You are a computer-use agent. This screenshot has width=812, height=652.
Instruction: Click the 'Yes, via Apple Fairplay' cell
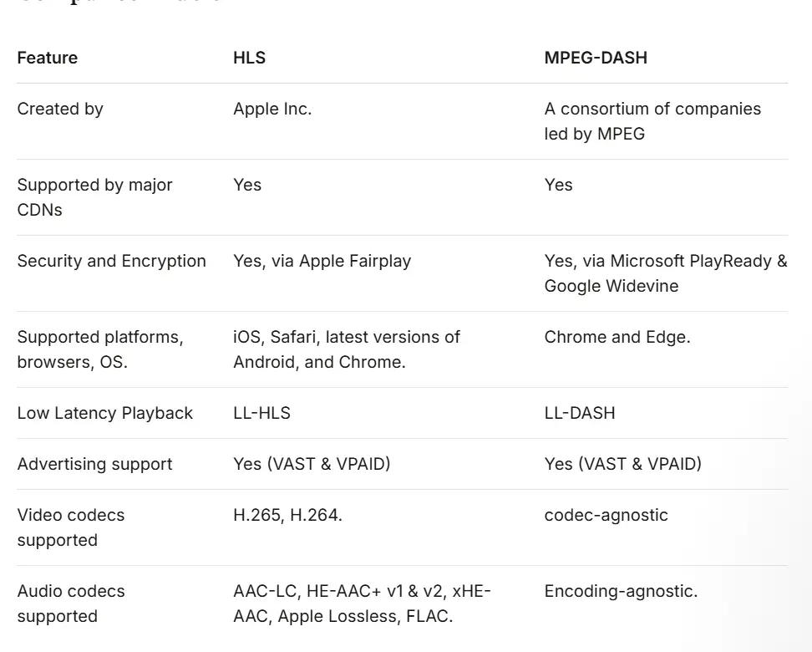coord(322,261)
